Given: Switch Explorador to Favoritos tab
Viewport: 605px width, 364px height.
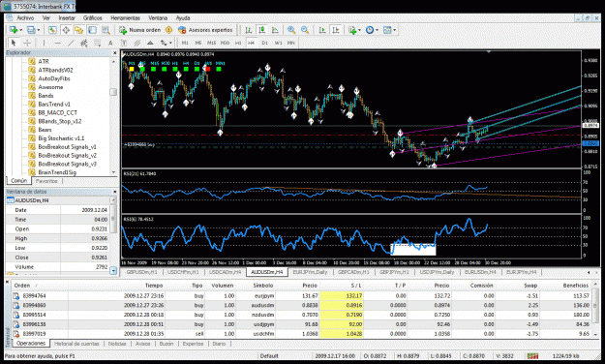Looking at the screenshot, I should click(46, 181).
